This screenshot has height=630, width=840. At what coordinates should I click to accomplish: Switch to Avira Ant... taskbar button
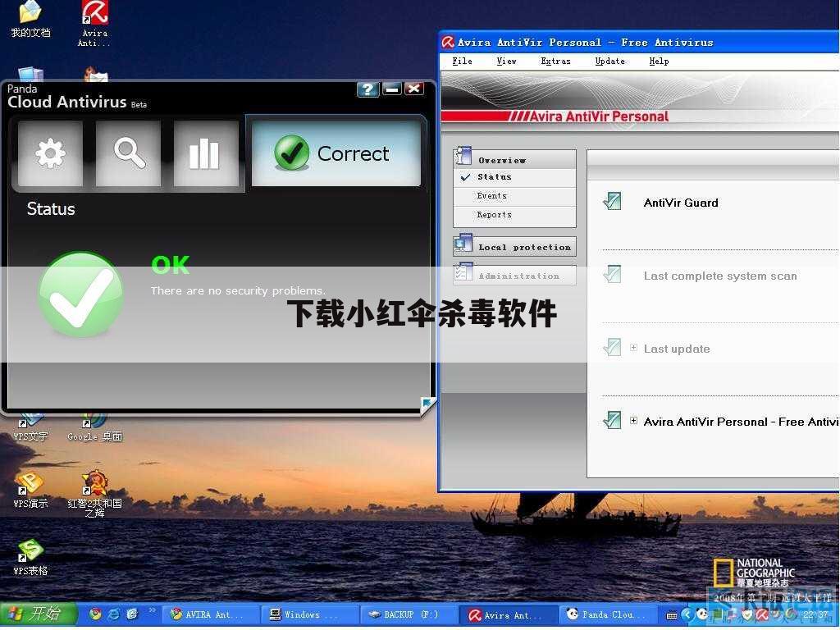point(509,614)
